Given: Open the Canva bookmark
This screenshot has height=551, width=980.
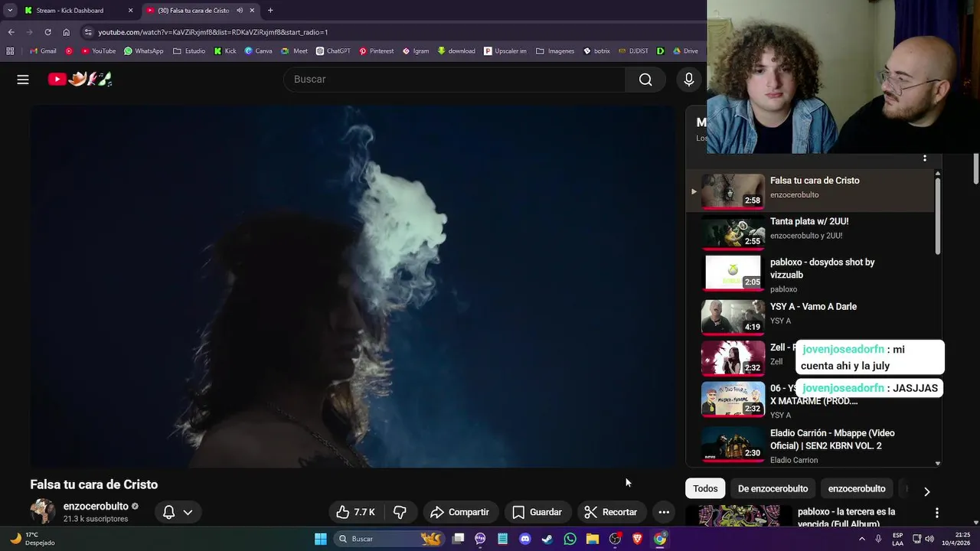Looking at the screenshot, I should coord(258,51).
